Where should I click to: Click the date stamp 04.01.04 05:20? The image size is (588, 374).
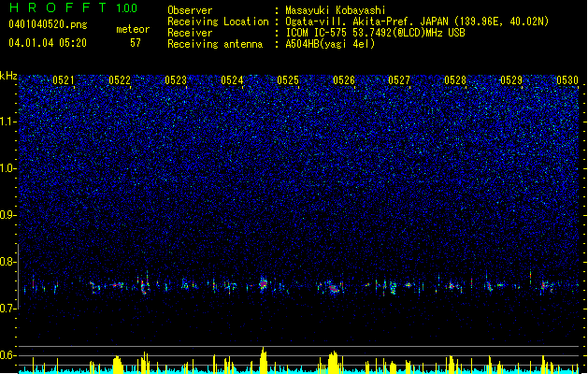pyautogui.click(x=48, y=43)
